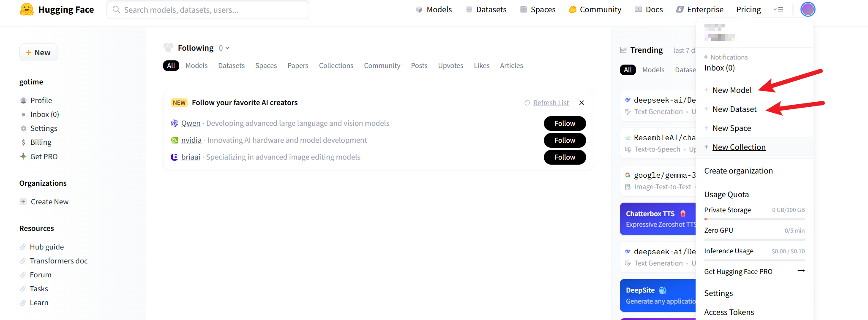Open Settings in the user menu

click(718, 293)
